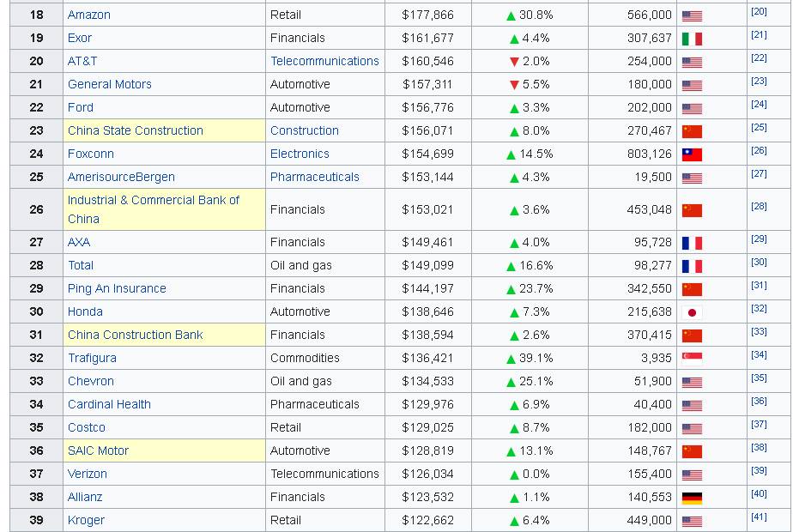
Task: Click the Japanese flag beside Honda
Action: 692,312
